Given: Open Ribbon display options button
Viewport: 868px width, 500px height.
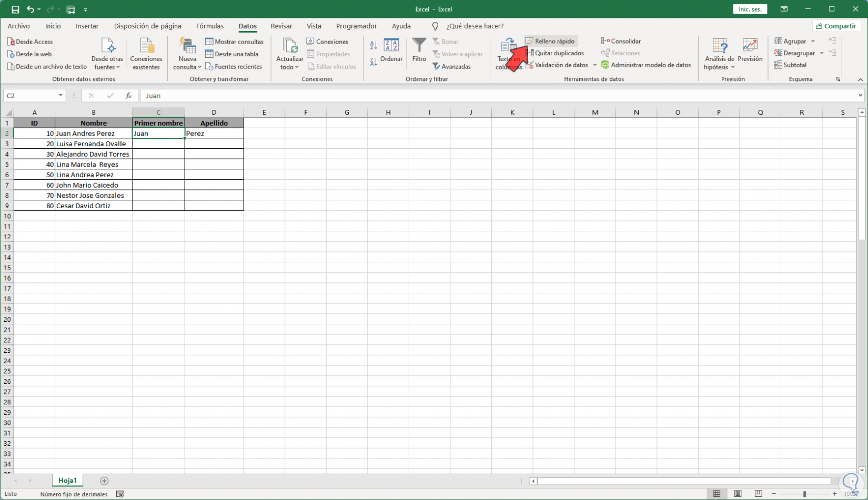Looking at the screenshot, I should pyautogui.click(x=784, y=9).
